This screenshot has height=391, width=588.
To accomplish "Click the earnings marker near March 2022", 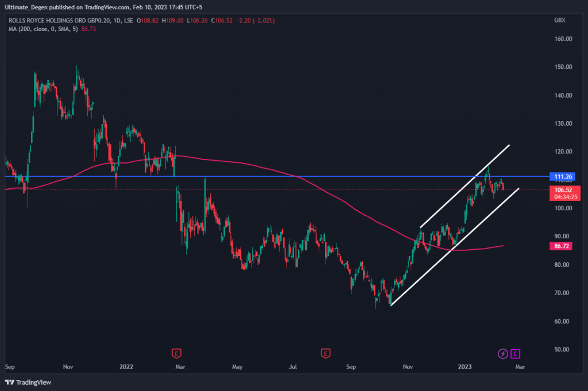I will click(x=176, y=353).
